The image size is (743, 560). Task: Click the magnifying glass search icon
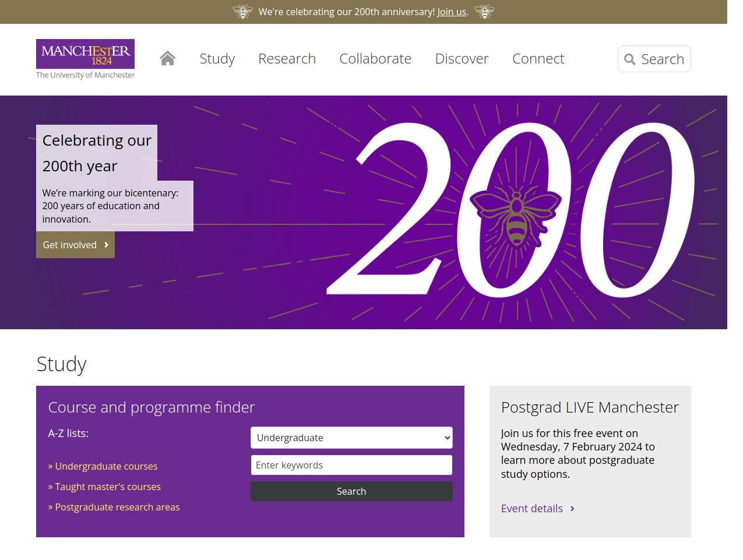[x=629, y=59]
